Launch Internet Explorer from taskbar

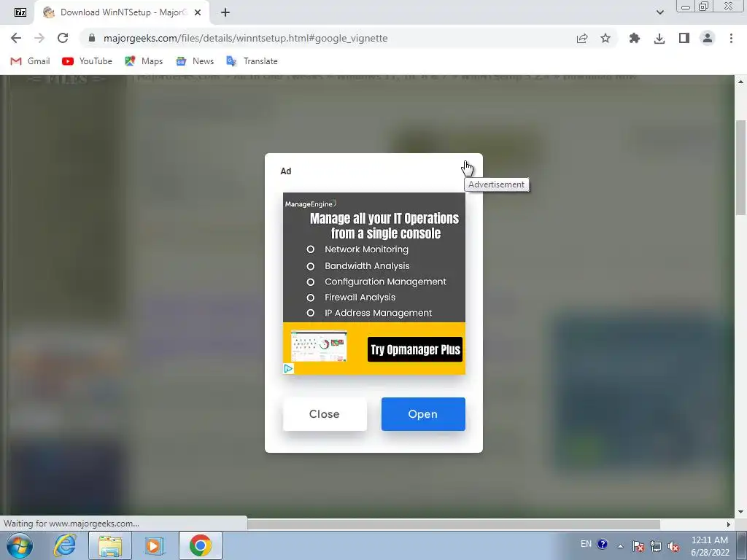coord(65,545)
